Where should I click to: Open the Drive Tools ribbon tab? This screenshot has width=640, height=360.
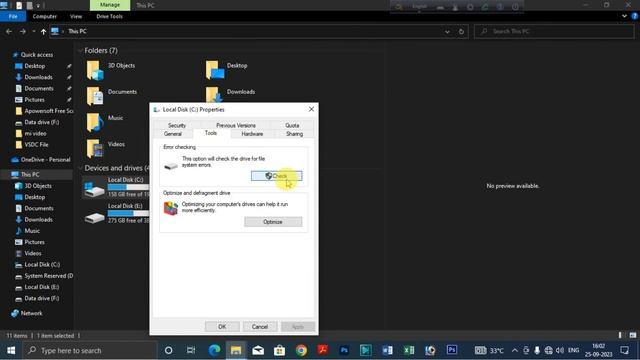(x=109, y=16)
